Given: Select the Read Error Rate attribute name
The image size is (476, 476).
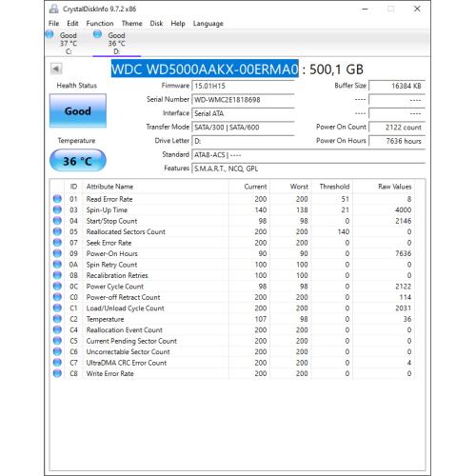Looking at the screenshot, I should (109, 199).
